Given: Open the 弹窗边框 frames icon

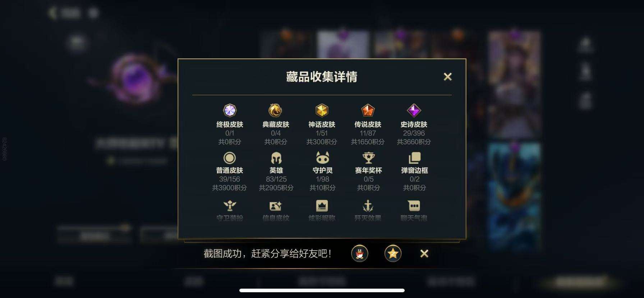Looking at the screenshot, I should 414,158.
